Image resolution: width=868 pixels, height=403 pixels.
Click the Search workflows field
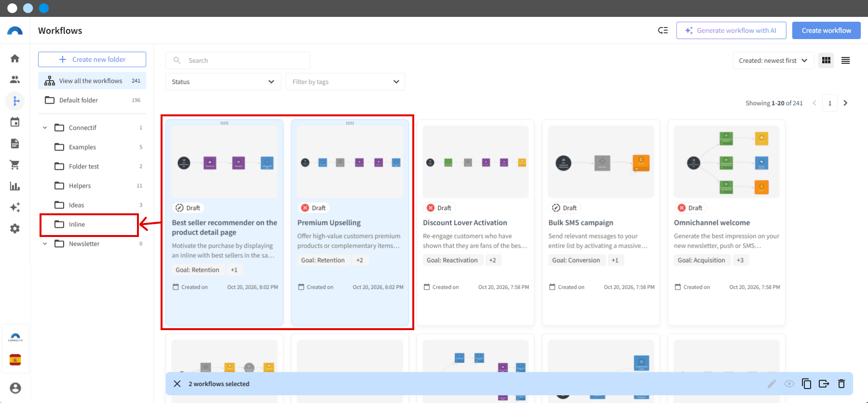tap(238, 60)
